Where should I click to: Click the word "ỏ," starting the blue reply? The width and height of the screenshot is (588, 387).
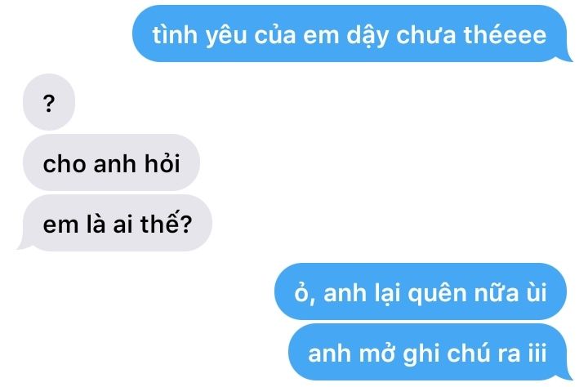(x=304, y=294)
